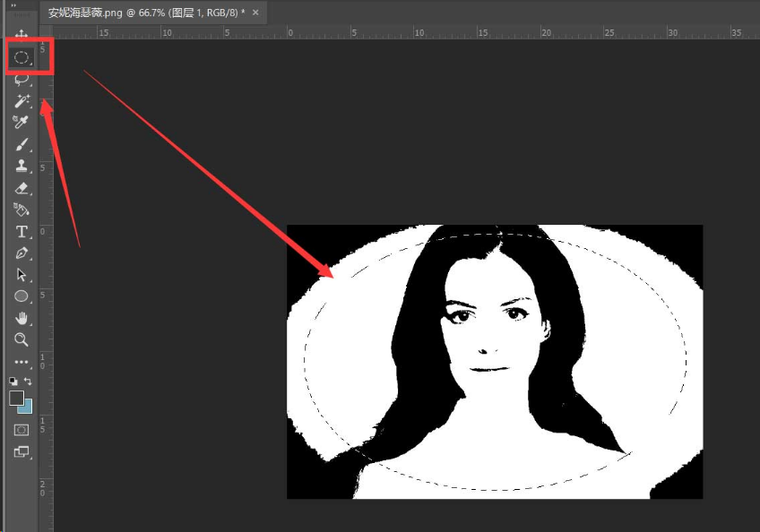Image resolution: width=760 pixels, height=532 pixels.
Task: Swap foreground and background colors
Action: point(29,382)
